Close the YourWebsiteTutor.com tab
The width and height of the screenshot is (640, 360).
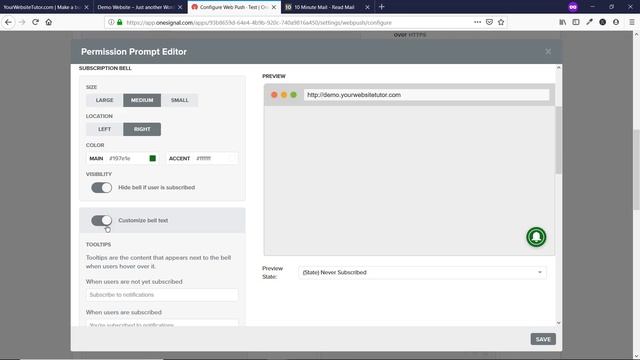86,7
